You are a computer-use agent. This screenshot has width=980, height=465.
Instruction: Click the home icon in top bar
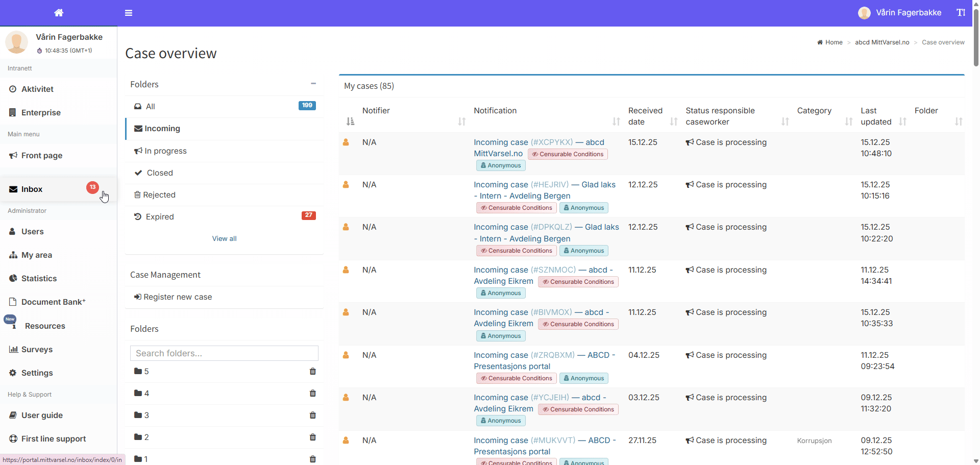(x=59, y=13)
